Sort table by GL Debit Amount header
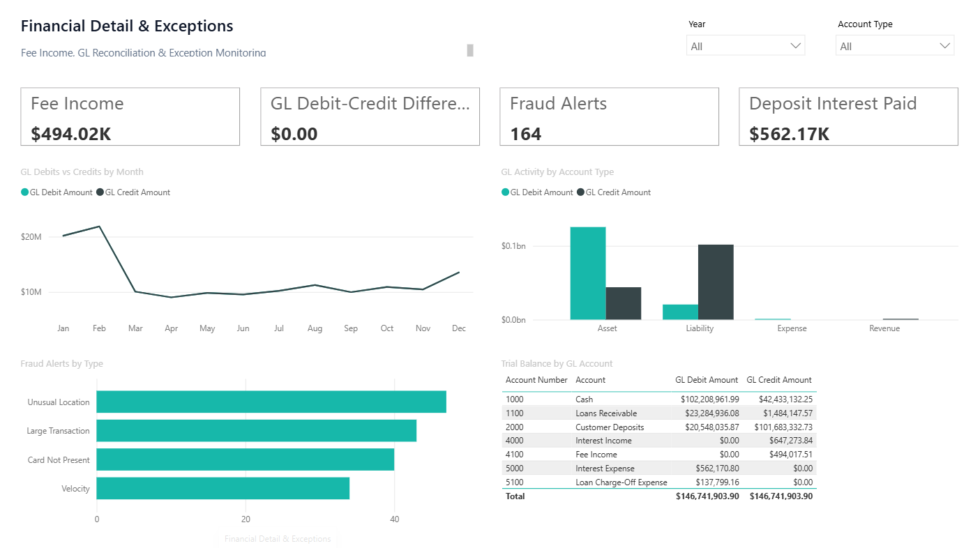This screenshot has height=548, width=980. click(707, 380)
